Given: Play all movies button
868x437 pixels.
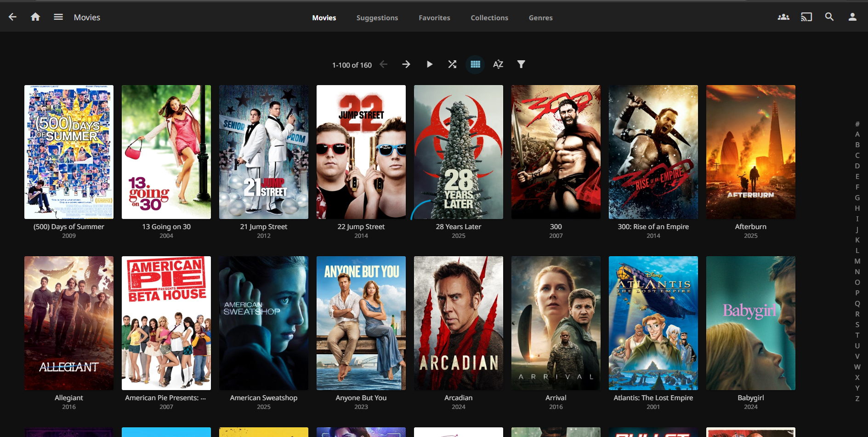Looking at the screenshot, I should click(429, 64).
